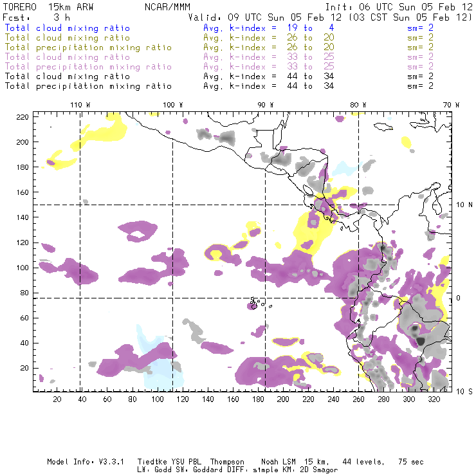Click the 'Tiedtke' scheme label
Image resolution: width=476 pixels, height=476 pixels.
coord(152,462)
